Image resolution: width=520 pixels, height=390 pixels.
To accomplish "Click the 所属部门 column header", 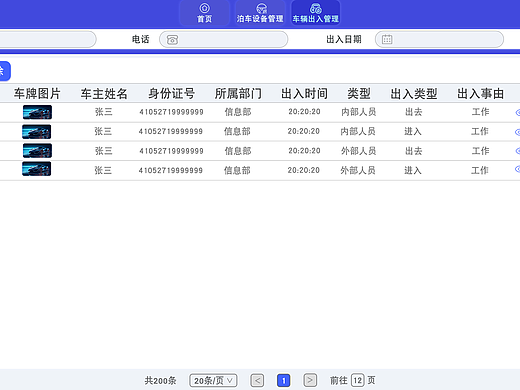I will (238, 94).
